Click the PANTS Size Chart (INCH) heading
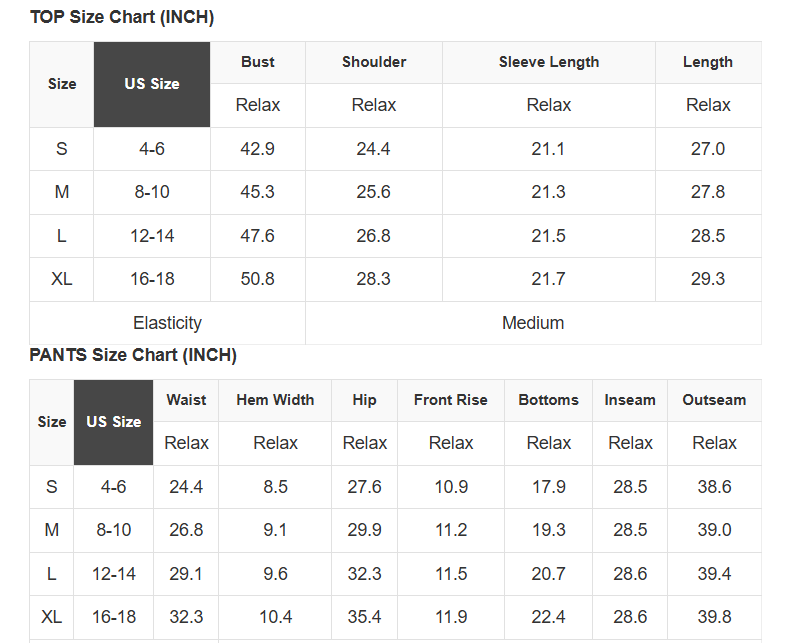793x643 pixels. 133,355
